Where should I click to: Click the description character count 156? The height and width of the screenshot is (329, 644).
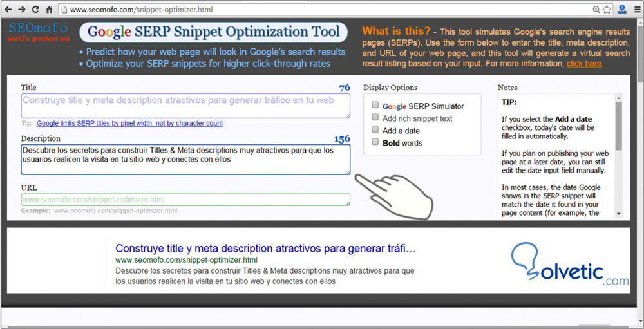pyautogui.click(x=342, y=139)
